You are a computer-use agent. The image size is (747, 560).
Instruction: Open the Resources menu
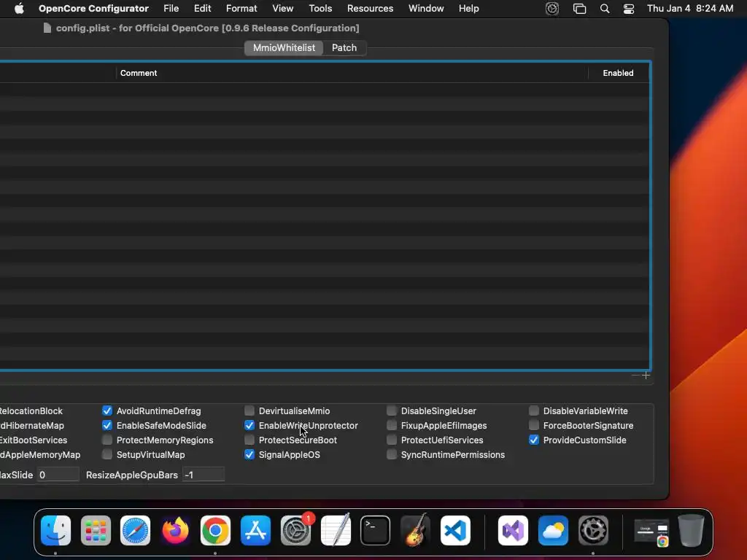[370, 8]
